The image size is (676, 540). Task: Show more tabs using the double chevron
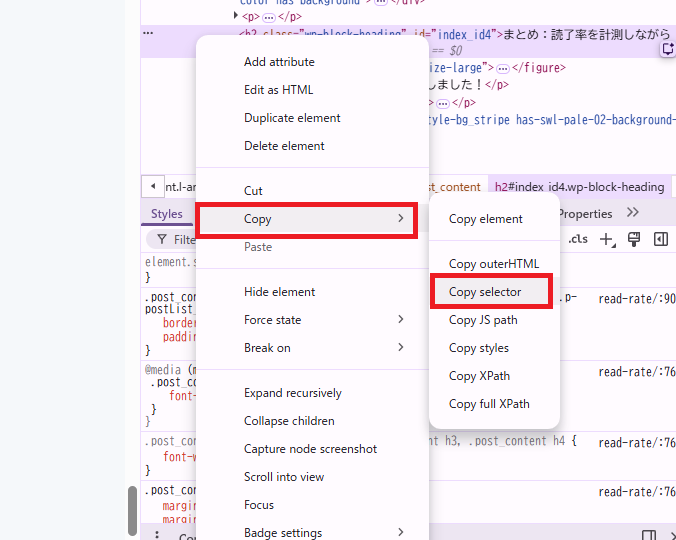(632, 213)
